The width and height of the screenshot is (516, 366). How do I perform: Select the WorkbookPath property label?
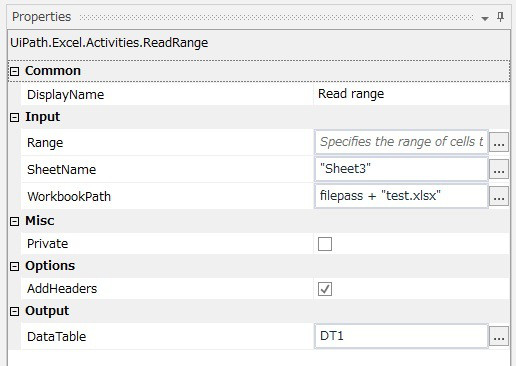69,197
